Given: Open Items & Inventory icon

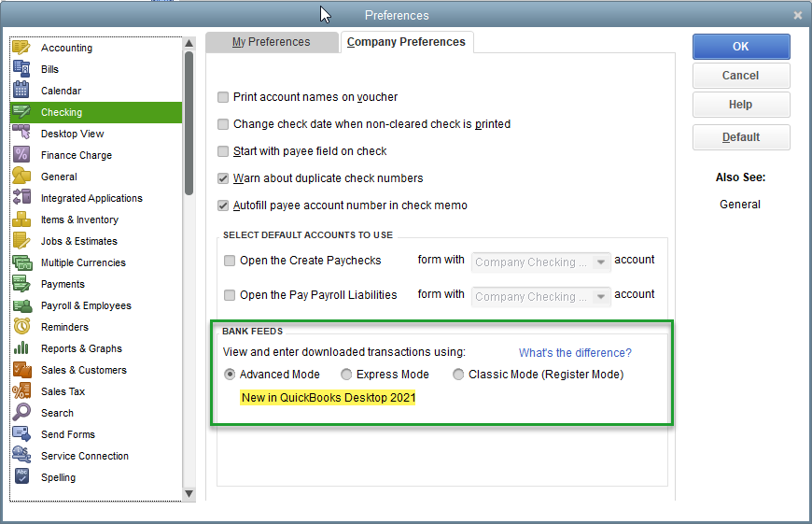Looking at the screenshot, I should 21,220.
